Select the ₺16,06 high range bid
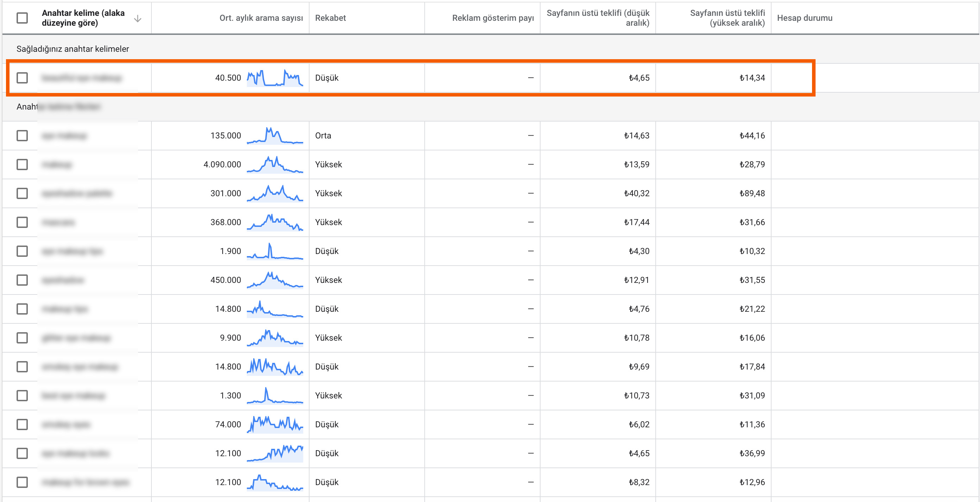Viewport: 980px width, 502px height. (x=752, y=338)
